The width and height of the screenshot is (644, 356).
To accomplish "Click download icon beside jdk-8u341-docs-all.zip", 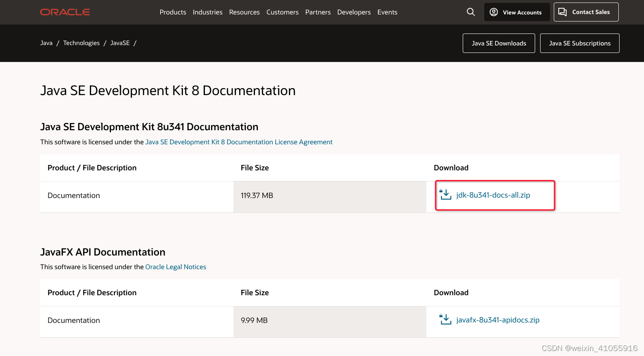I will point(445,194).
